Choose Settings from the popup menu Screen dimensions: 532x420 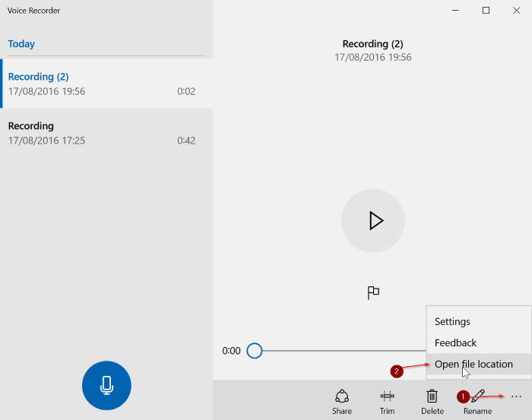[478, 321]
